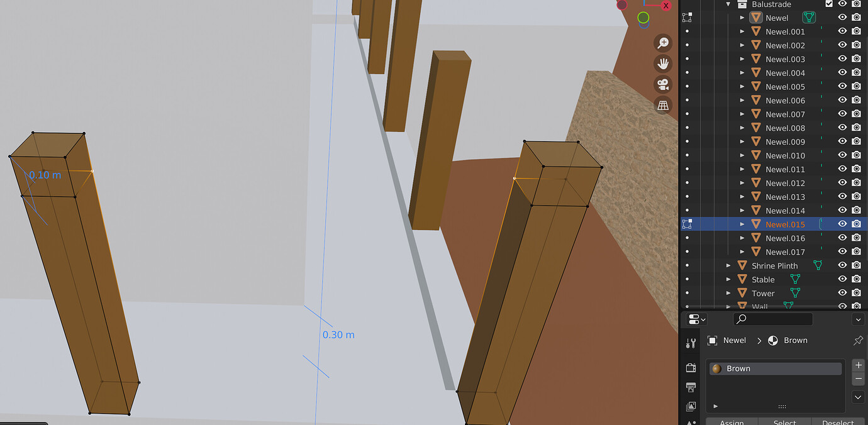The image size is (868, 425).
Task: Open the Render properties tab icon
Action: pyautogui.click(x=691, y=367)
